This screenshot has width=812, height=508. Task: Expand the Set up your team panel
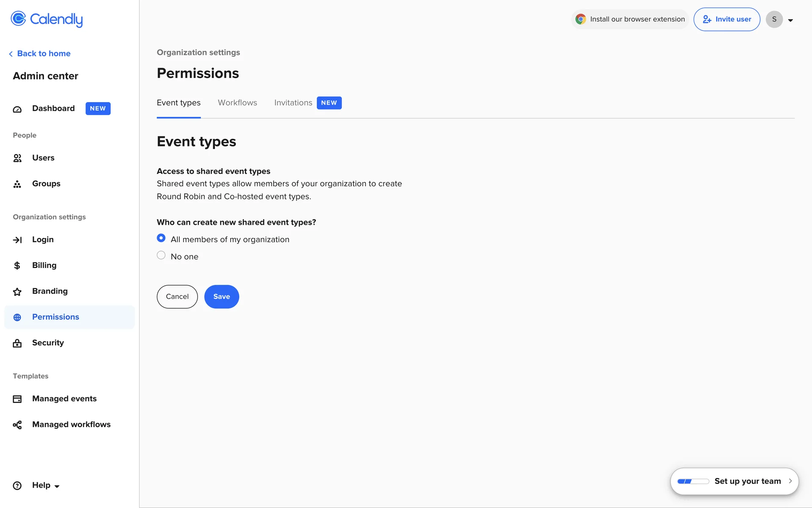point(790,481)
